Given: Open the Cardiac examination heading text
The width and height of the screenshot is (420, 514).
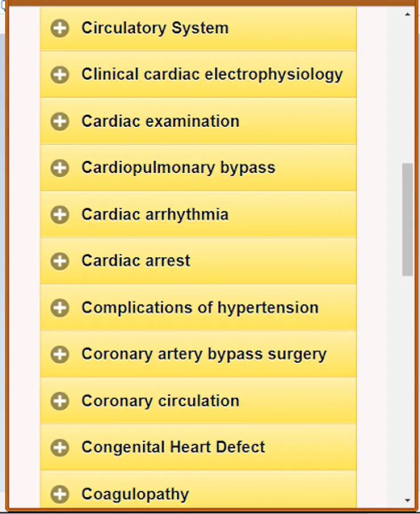Looking at the screenshot, I should point(161,121).
